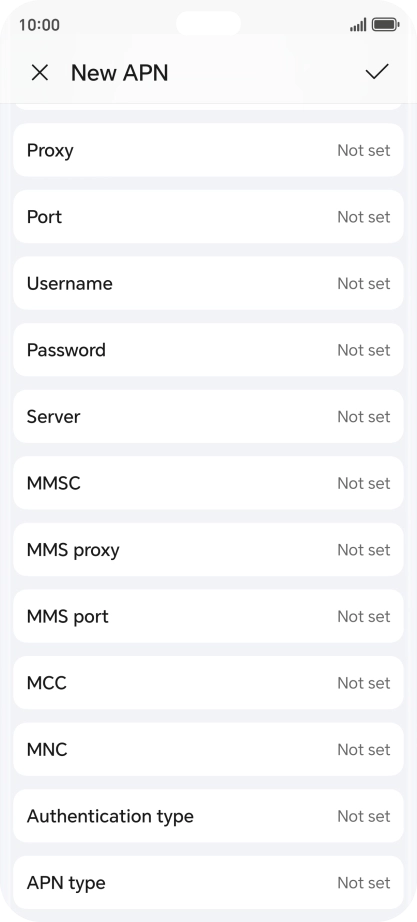This screenshot has width=417, height=922.
Task: Open MMS proxy setting
Action: (x=208, y=549)
